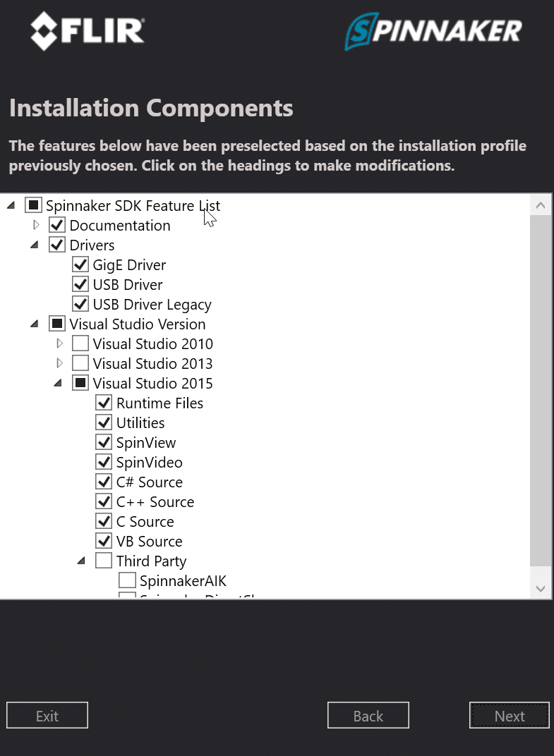Click the scrollbar down arrow
The width and height of the screenshot is (554, 756).
(x=541, y=589)
